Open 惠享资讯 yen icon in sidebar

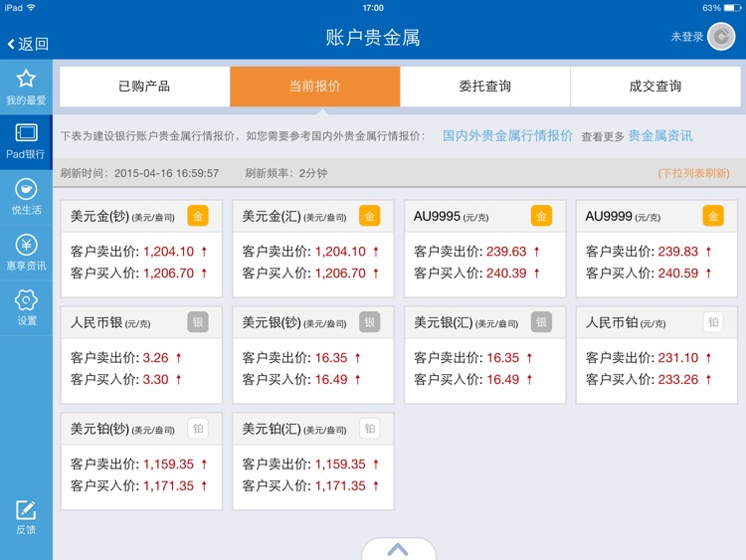26,245
